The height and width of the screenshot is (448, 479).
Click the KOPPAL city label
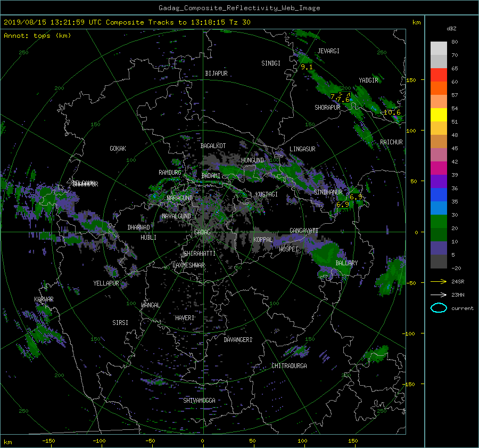263,240
